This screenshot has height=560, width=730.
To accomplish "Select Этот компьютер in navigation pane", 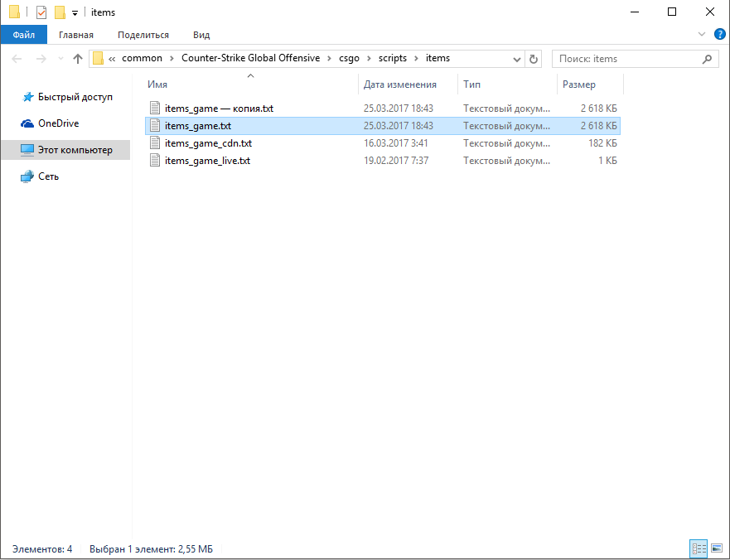I will click(65, 150).
